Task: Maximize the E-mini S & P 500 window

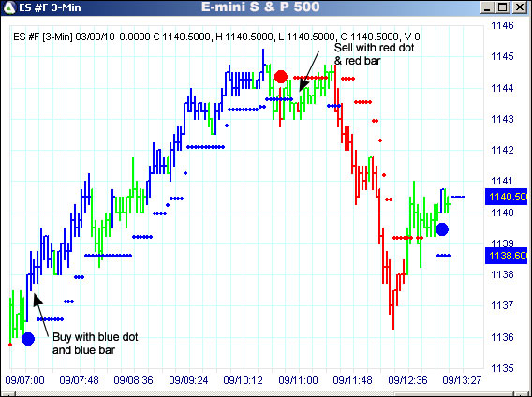Action: tap(504, 7)
